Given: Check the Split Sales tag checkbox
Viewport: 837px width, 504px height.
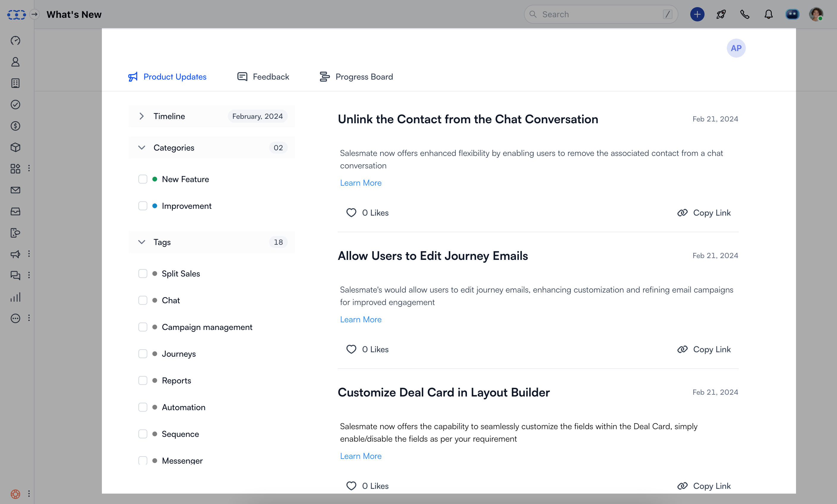Looking at the screenshot, I should [143, 274].
